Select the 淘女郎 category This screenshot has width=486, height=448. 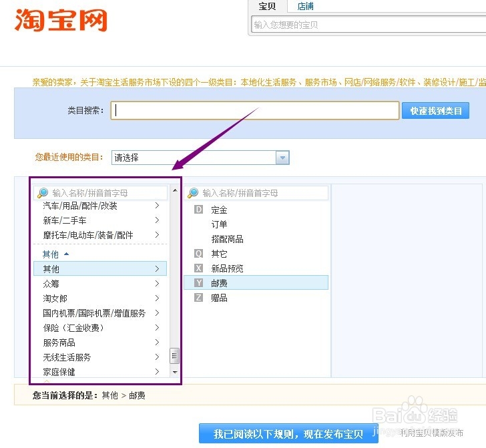(100, 298)
